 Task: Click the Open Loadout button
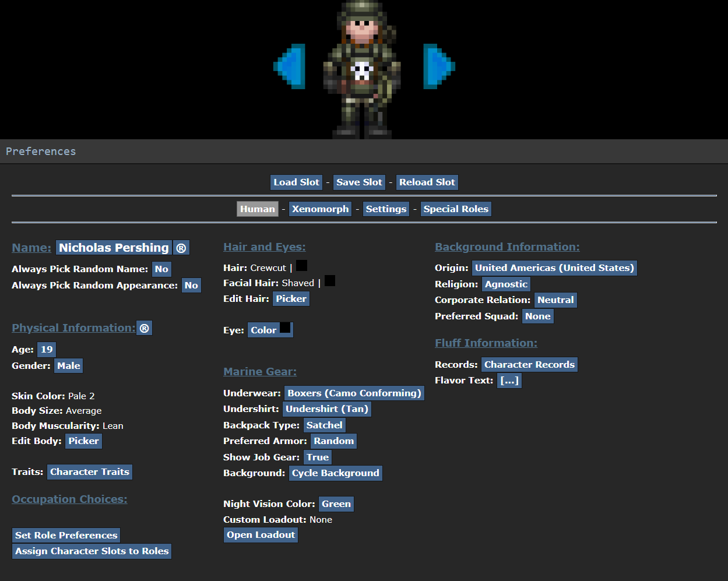point(261,535)
